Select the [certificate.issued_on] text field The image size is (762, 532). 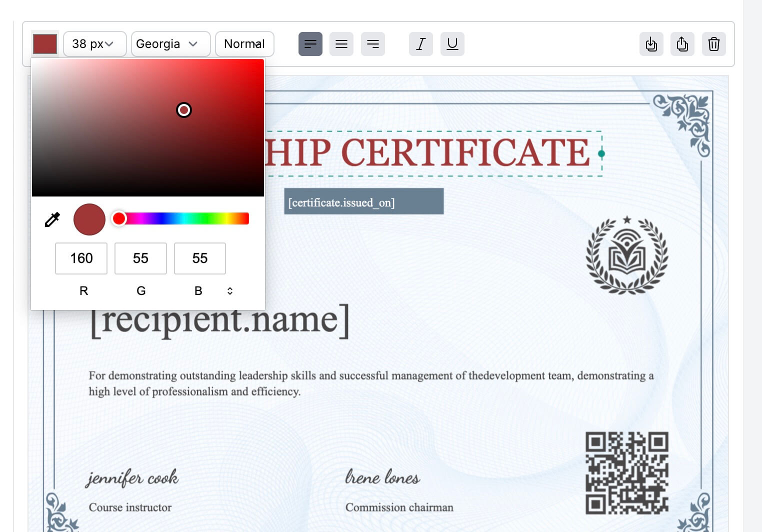pyautogui.click(x=363, y=201)
